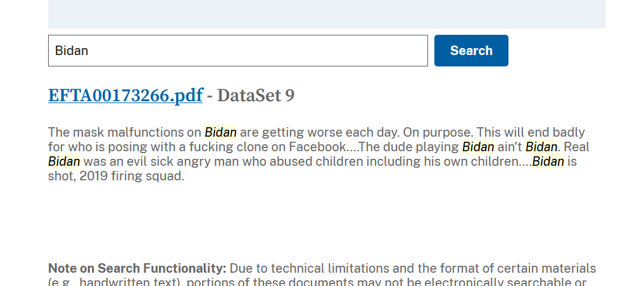The width and height of the screenshot is (644, 286).
Task: Click highlighted "Bidan" following the word "Real"
Action: click(x=64, y=162)
